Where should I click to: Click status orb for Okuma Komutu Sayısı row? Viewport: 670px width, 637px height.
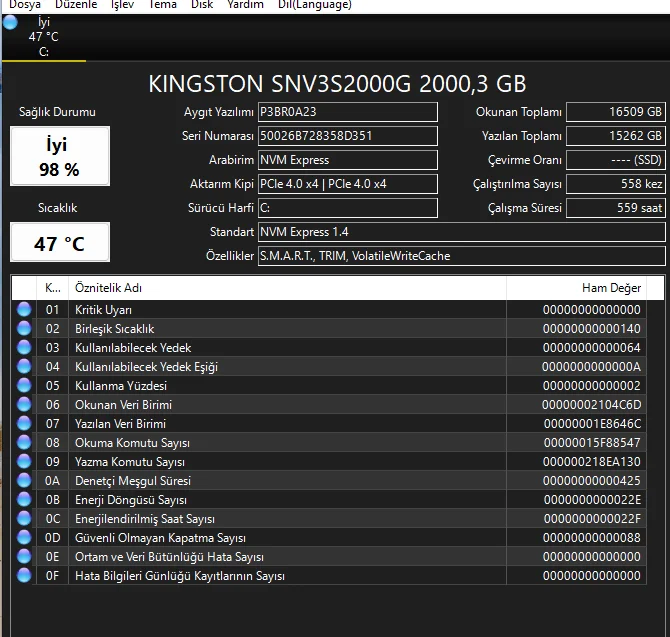click(x=24, y=443)
